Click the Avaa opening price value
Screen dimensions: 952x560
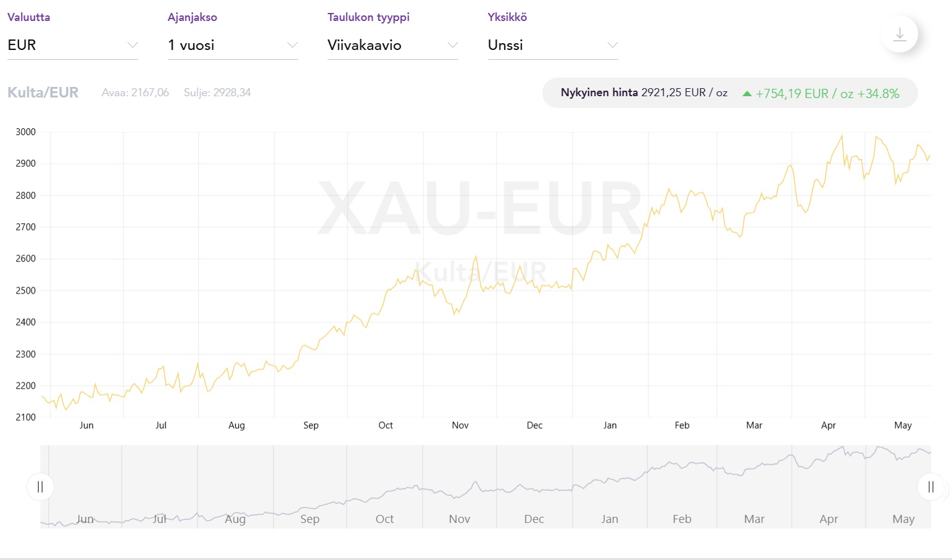click(135, 93)
